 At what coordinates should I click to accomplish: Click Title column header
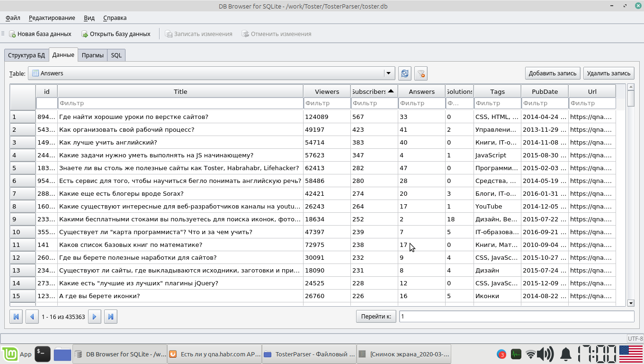click(180, 91)
